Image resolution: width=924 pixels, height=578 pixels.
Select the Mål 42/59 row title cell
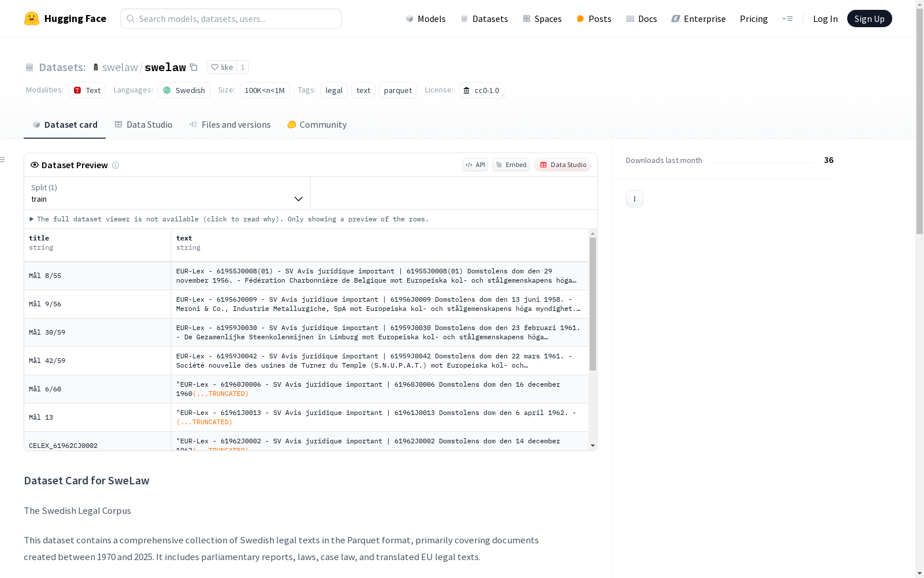click(98, 361)
